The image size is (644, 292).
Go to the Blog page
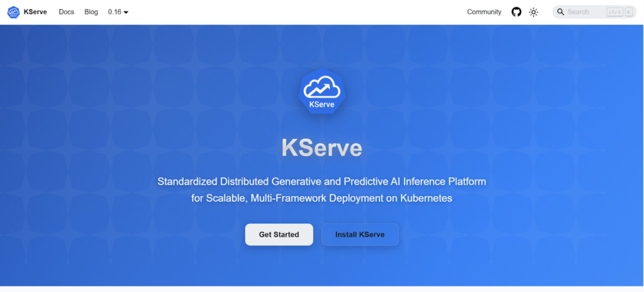click(x=91, y=12)
